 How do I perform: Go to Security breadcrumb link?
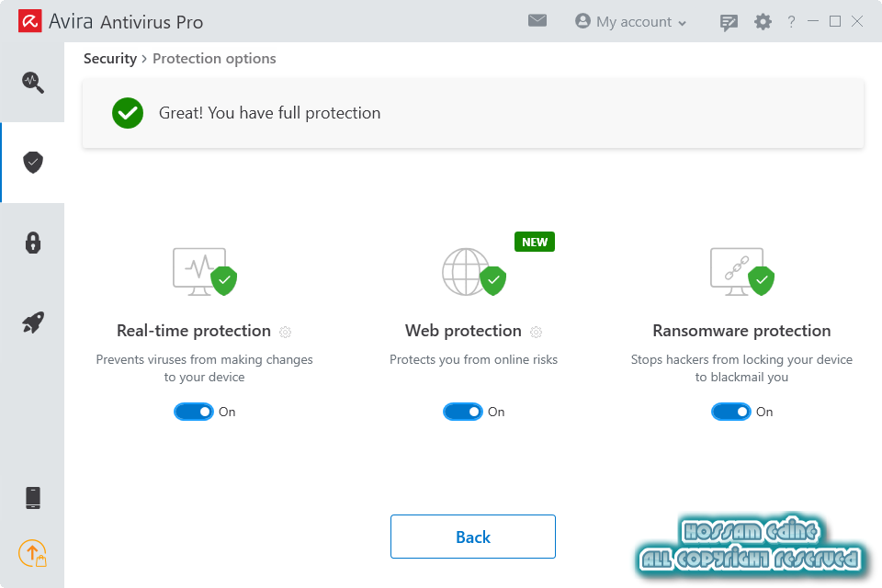pos(110,59)
